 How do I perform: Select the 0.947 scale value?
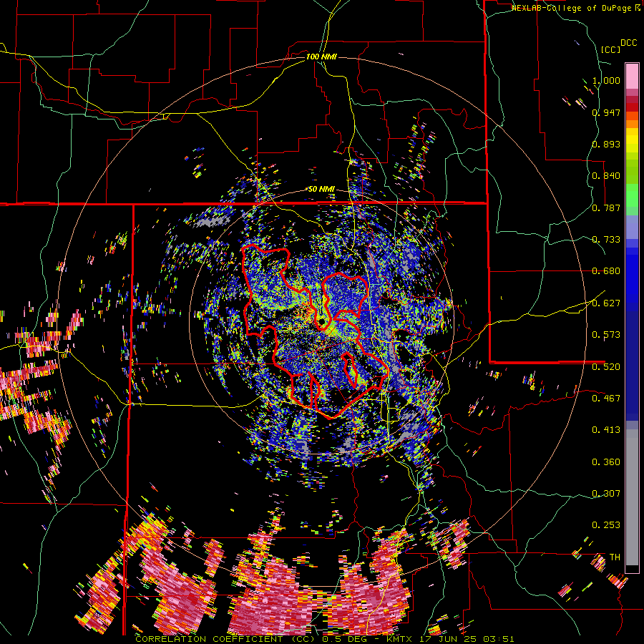point(606,112)
